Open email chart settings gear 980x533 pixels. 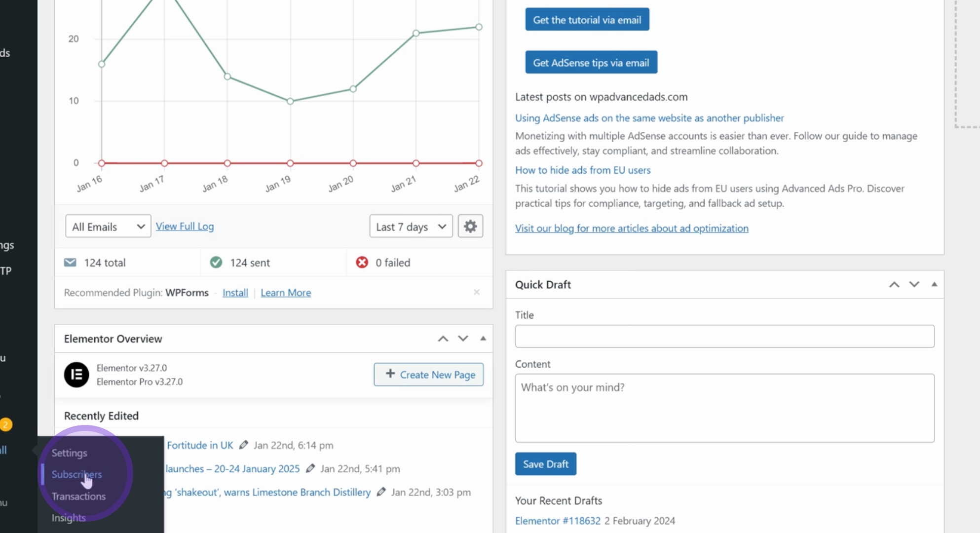pos(470,226)
